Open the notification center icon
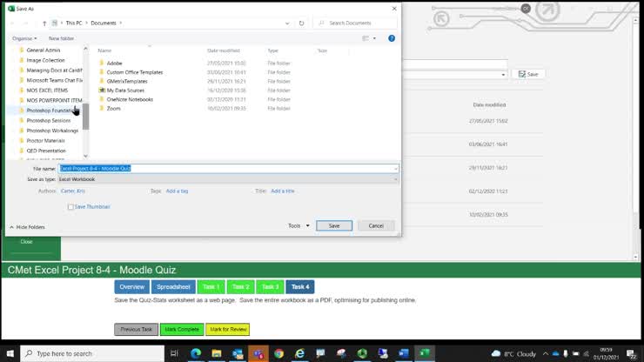Viewport: 644px width, 362px height. tap(631, 353)
